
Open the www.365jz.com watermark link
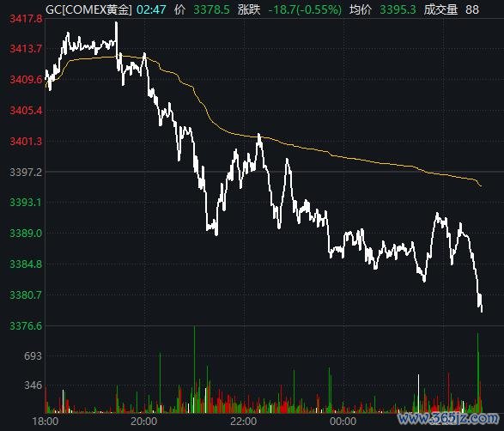click(x=447, y=418)
